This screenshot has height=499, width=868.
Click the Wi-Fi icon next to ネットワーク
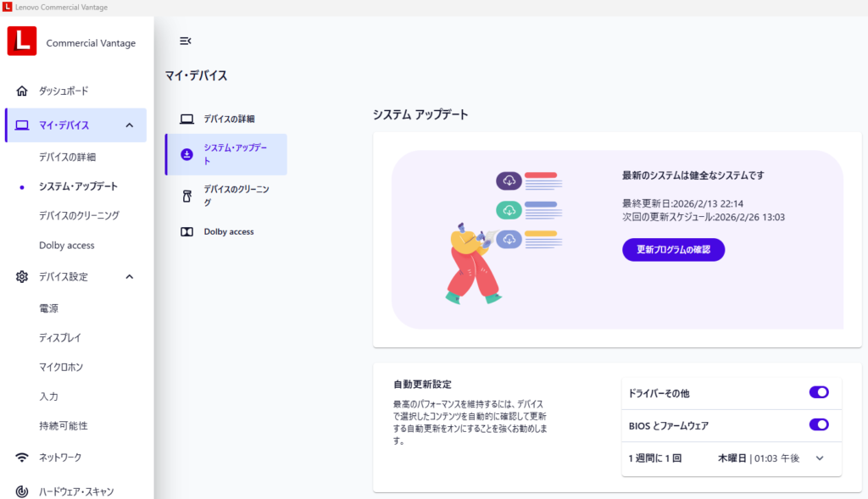[x=22, y=457]
